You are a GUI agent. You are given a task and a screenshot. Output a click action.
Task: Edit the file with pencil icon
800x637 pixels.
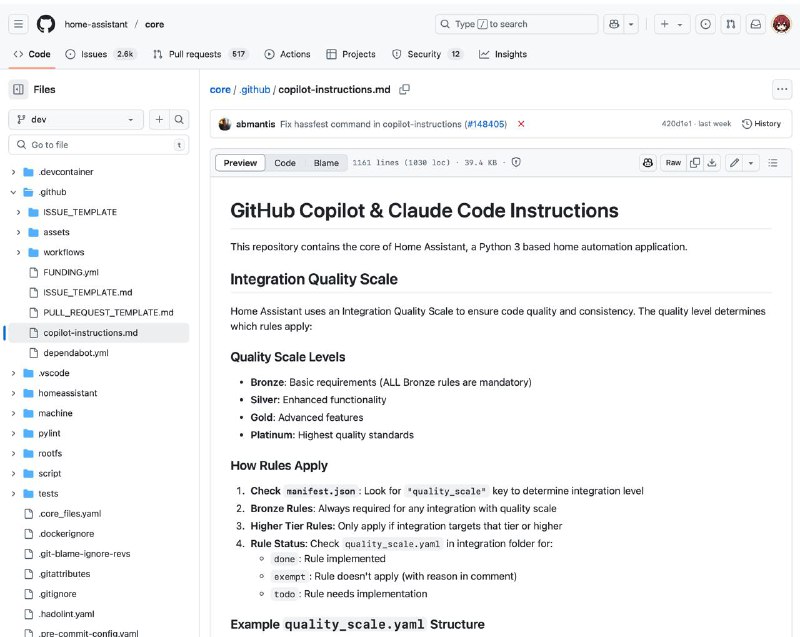tap(734, 163)
